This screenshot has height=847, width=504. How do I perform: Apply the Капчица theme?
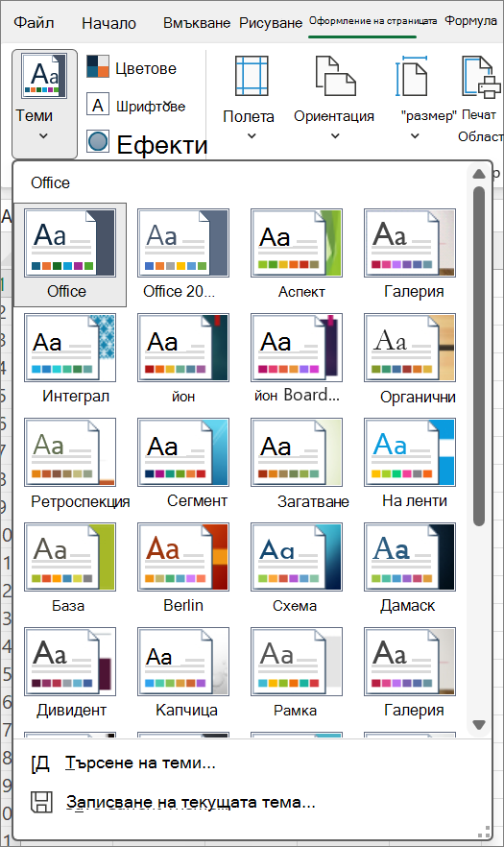(183, 673)
